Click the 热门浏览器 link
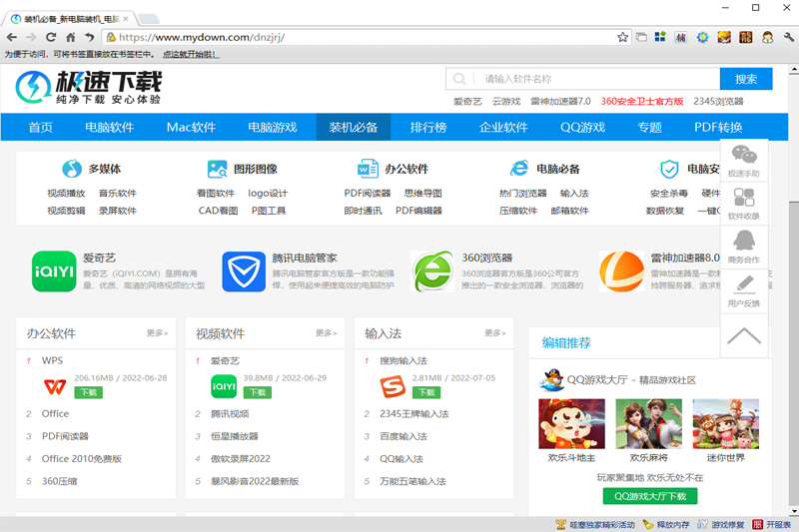This screenshot has width=799, height=532. (x=523, y=193)
